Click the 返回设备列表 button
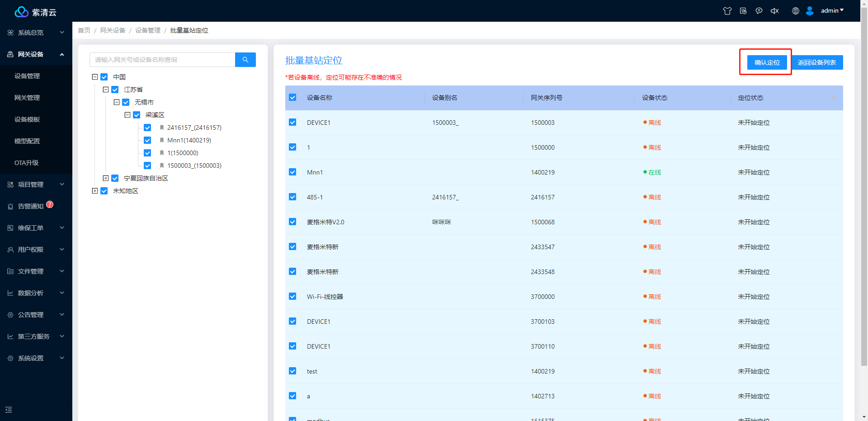868x421 pixels. pyautogui.click(x=817, y=62)
